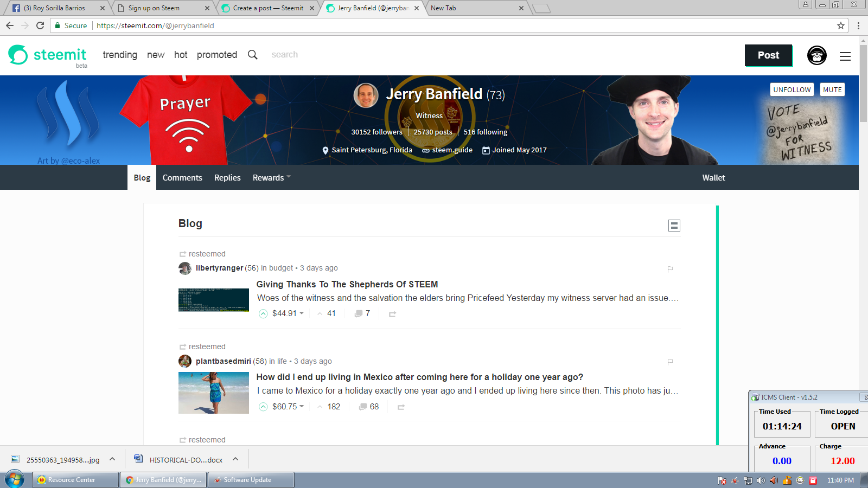Click the search magnifier icon
Screen dimensions: 868x488
(253, 55)
